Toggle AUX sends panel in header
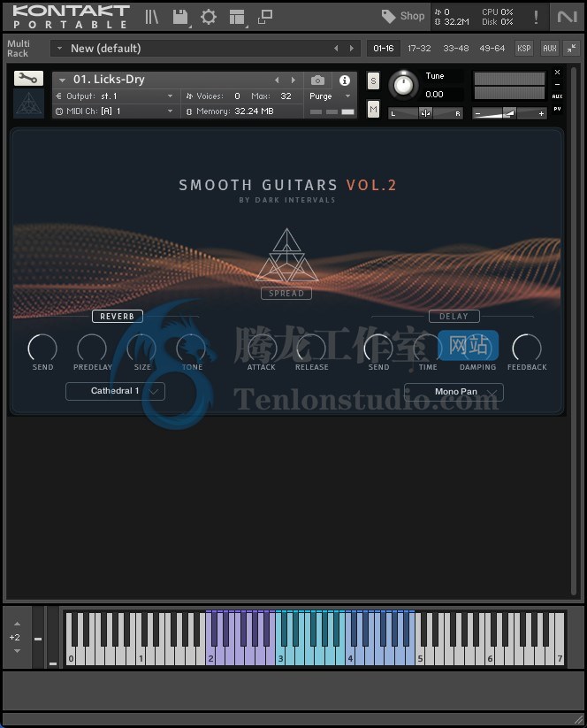Image resolution: width=587 pixels, height=728 pixels. (x=549, y=49)
